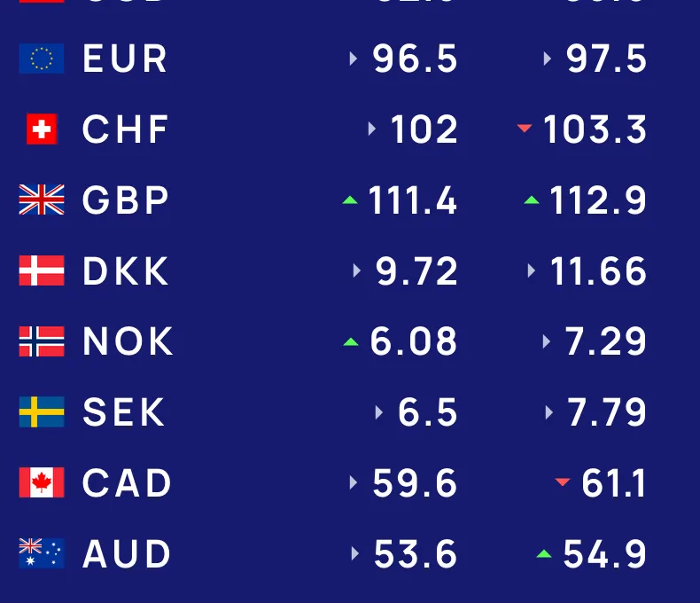Click the Canadian flag icon
Screen dimensions: 700x603
click(42, 483)
